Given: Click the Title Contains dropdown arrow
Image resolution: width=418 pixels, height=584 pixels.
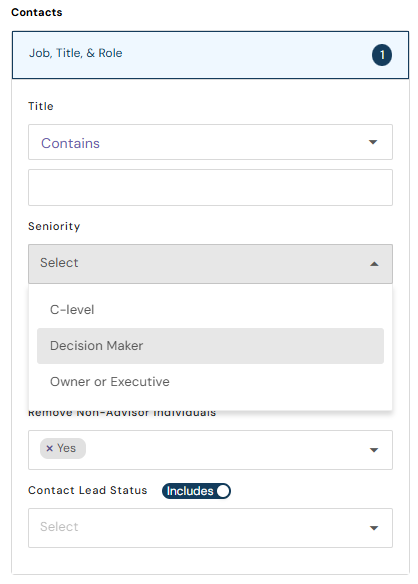Looking at the screenshot, I should point(373,142).
